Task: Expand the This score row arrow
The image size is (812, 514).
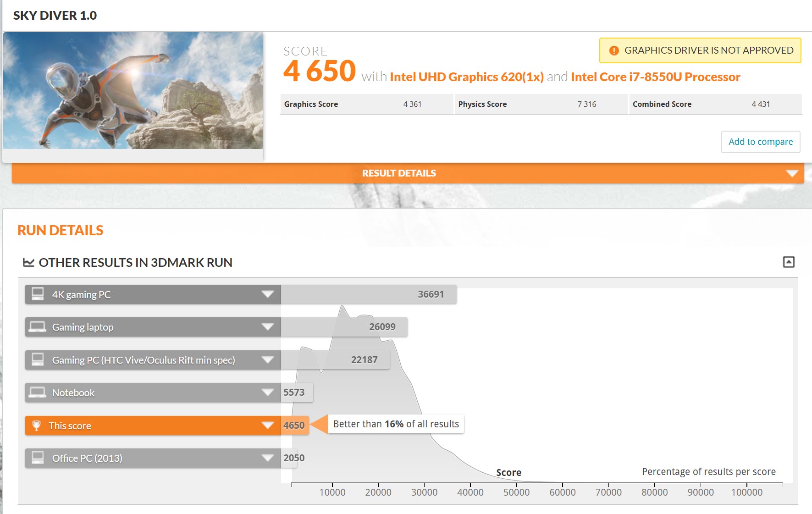Action: click(x=268, y=425)
